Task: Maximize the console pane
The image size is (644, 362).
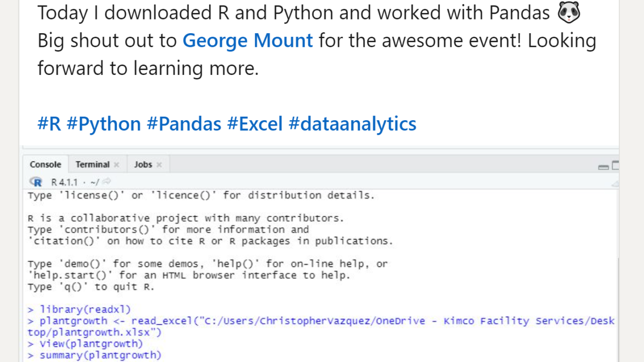Action: click(x=615, y=165)
